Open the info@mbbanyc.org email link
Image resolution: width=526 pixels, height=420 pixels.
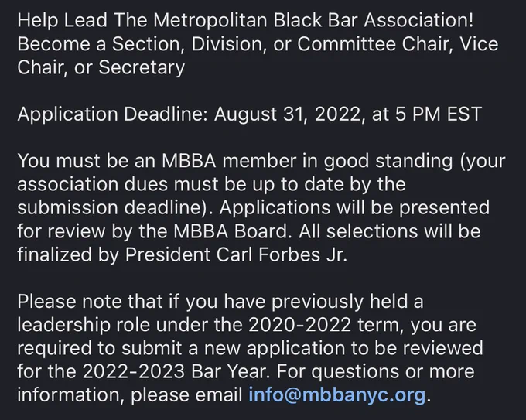coord(336,394)
